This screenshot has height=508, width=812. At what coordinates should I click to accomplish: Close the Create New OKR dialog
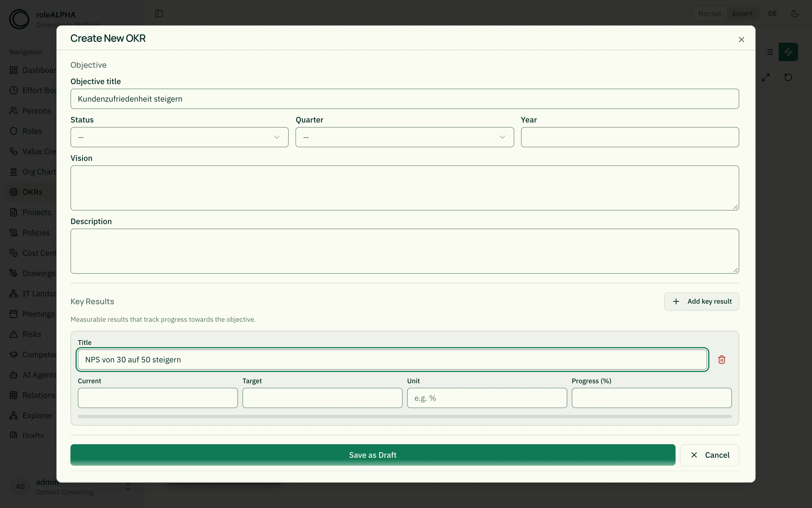click(741, 40)
